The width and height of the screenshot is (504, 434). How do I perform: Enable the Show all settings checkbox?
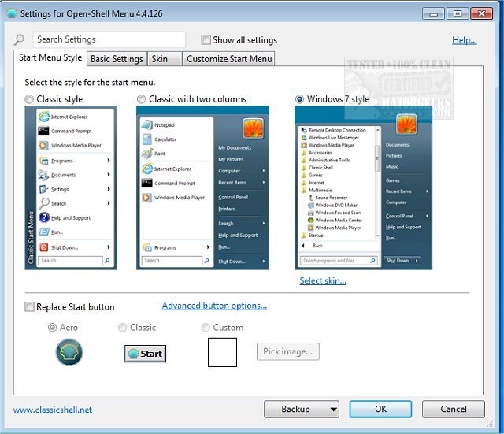tap(206, 40)
